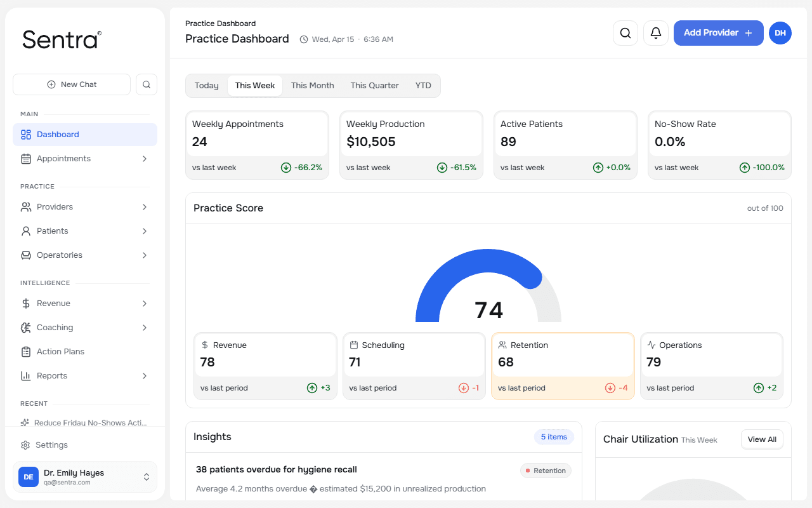Click the qa@sentra.com email text
This screenshot has width=812, height=508.
pyautogui.click(x=67, y=483)
